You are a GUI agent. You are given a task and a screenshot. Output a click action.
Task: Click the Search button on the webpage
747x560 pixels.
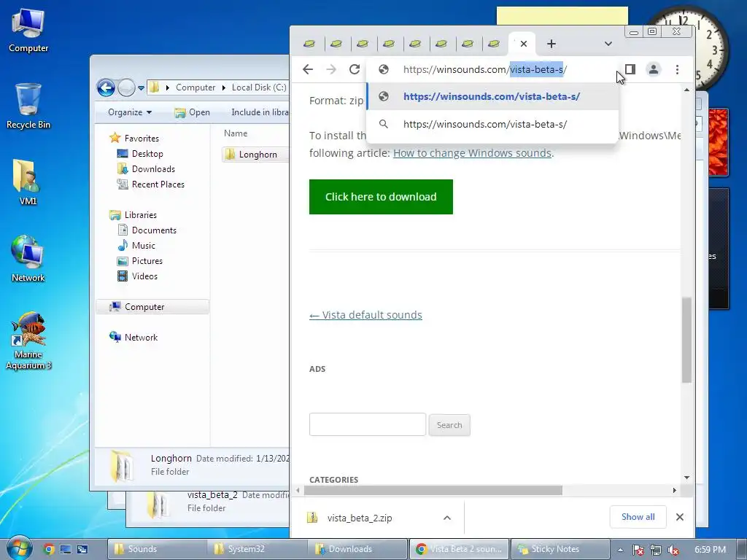pyautogui.click(x=449, y=425)
